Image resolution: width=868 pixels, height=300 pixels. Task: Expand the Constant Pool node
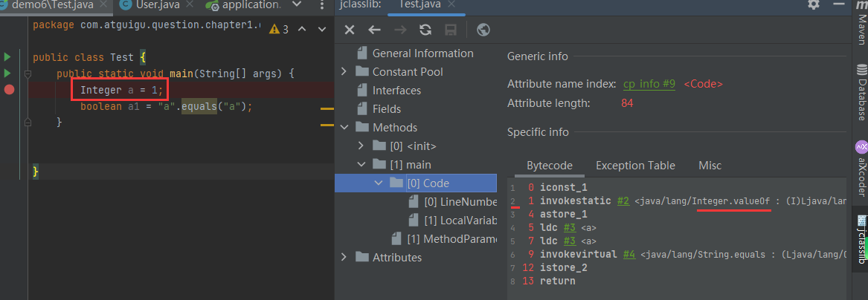(x=344, y=72)
